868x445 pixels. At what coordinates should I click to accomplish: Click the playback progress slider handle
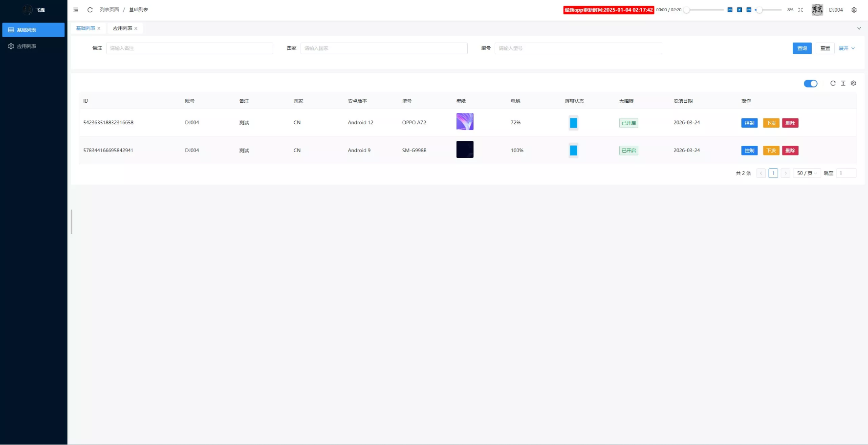686,10
